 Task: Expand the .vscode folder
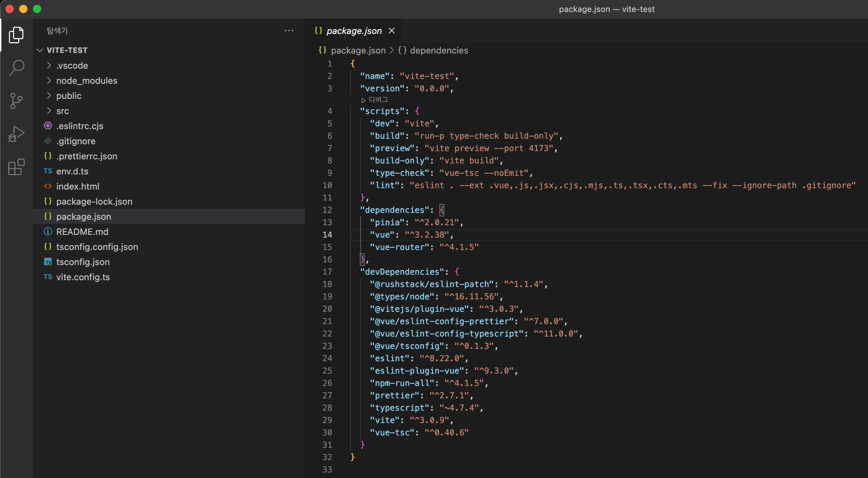pyautogui.click(x=72, y=66)
